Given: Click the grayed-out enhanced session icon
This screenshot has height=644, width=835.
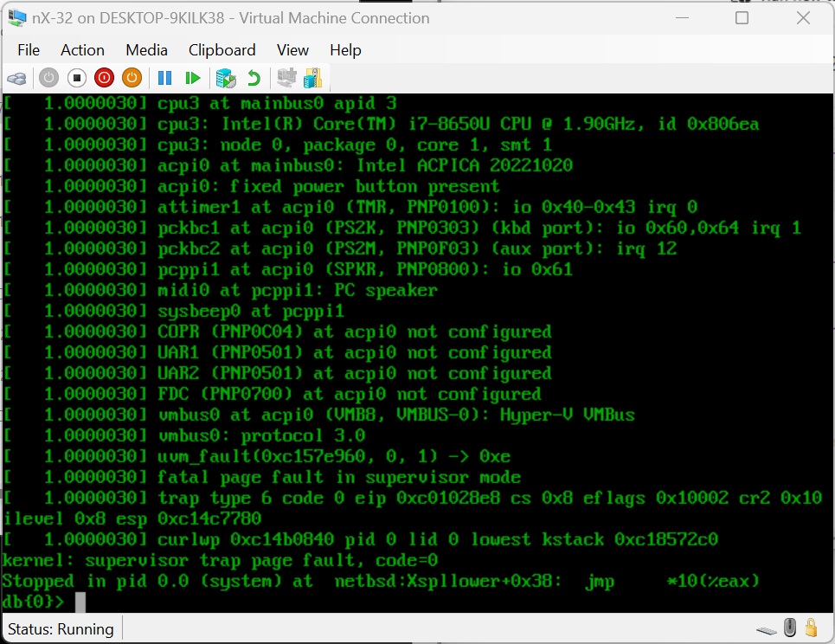Looking at the screenshot, I should coord(286,78).
